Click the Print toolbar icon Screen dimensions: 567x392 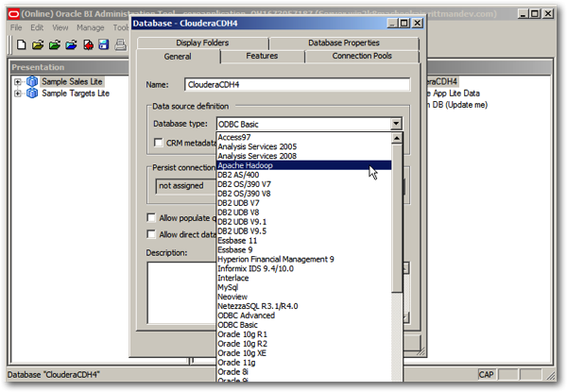(x=120, y=44)
